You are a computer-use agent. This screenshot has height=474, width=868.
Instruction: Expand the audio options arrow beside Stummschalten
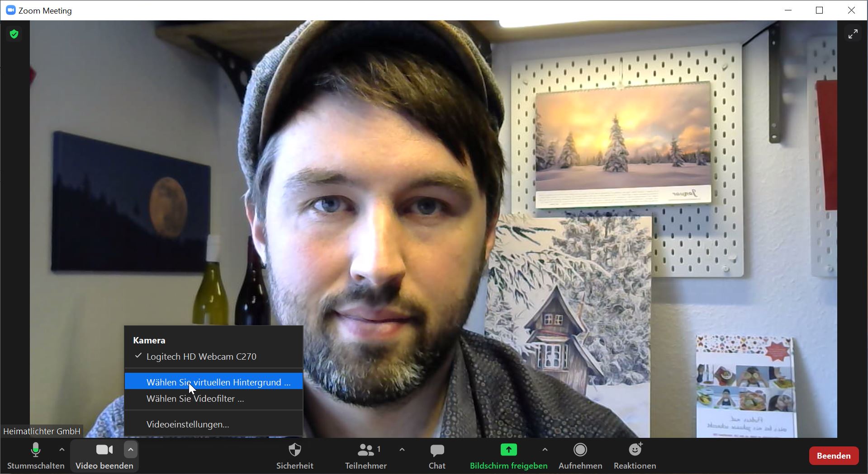point(62,450)
